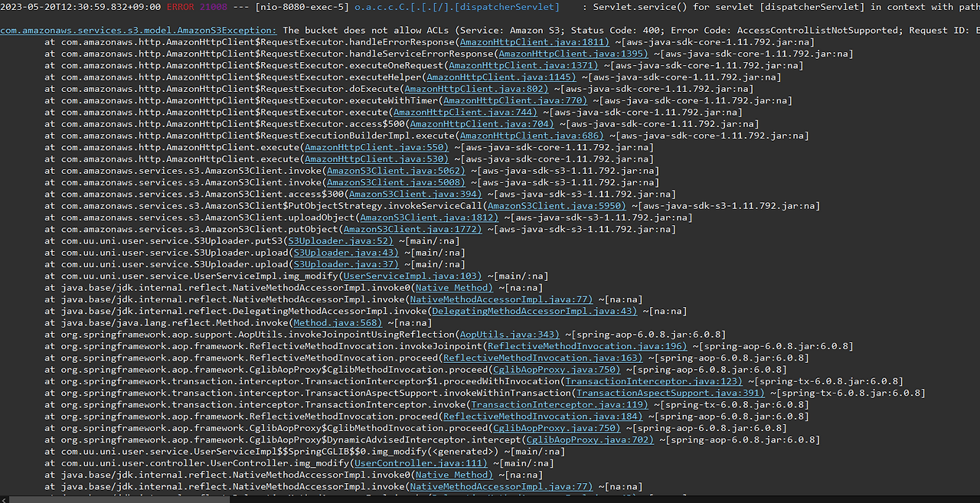The width and height of the screenshot is (980, 503).
Task: Open TransactionInterceptor.java:123 link
Action: click(653, 381)
